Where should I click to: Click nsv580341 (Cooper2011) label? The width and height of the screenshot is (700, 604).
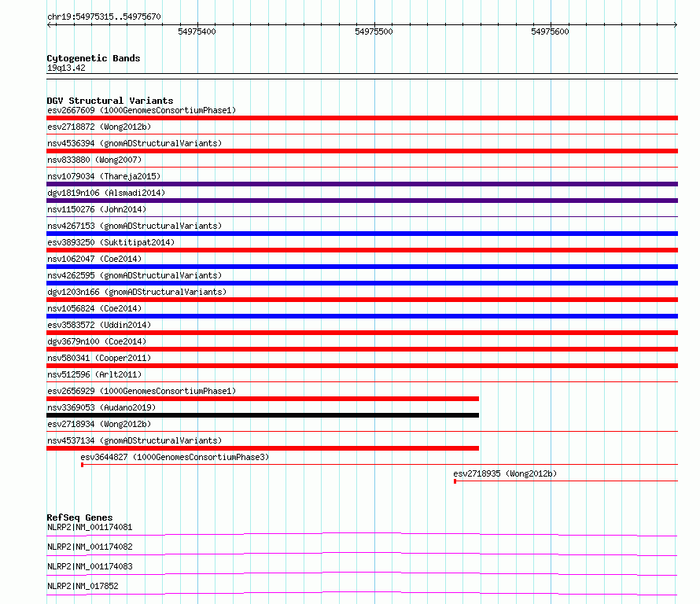click(x=99, y=358)
